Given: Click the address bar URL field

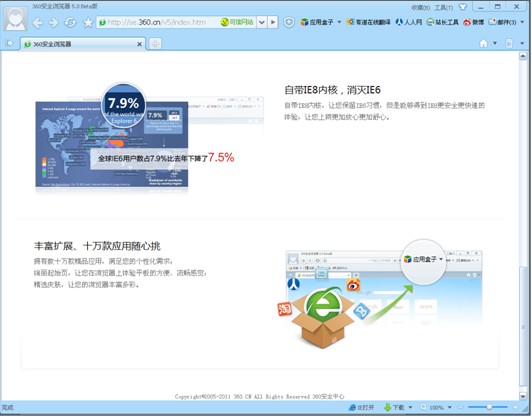Looking at the screenshot, I should (176, 22).
